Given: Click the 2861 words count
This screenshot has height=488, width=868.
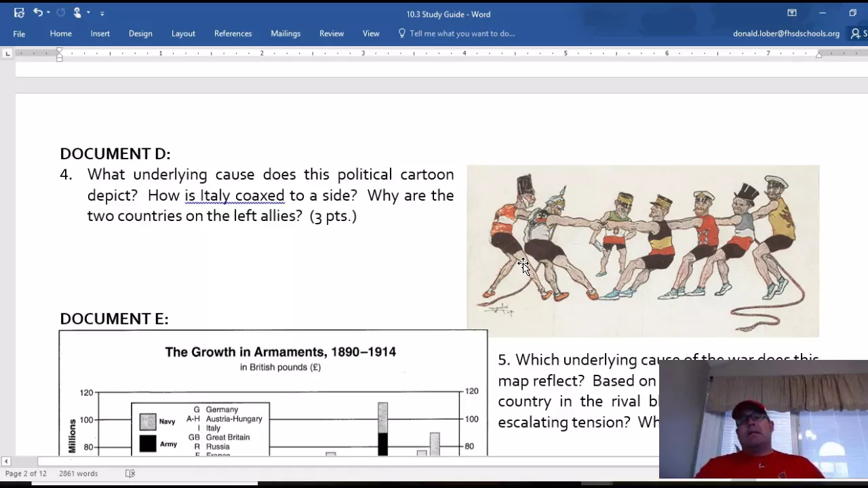Looking at the screenshot, I should (x=78, y=474).
